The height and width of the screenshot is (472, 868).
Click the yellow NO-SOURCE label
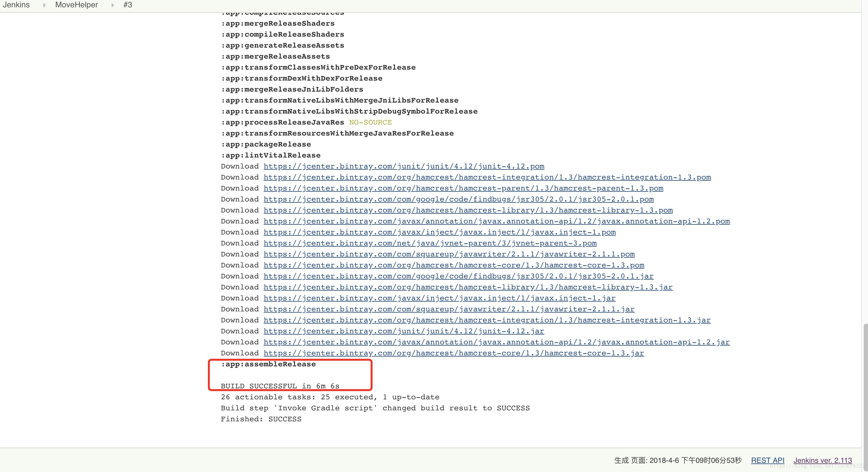click(x=370, y=122)
